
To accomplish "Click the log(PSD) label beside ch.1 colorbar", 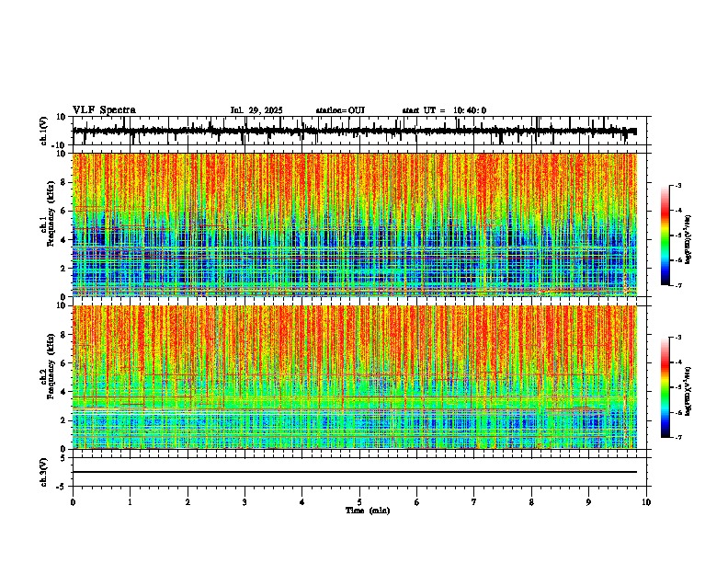I will pyautogui.click(x=688, y=240).
